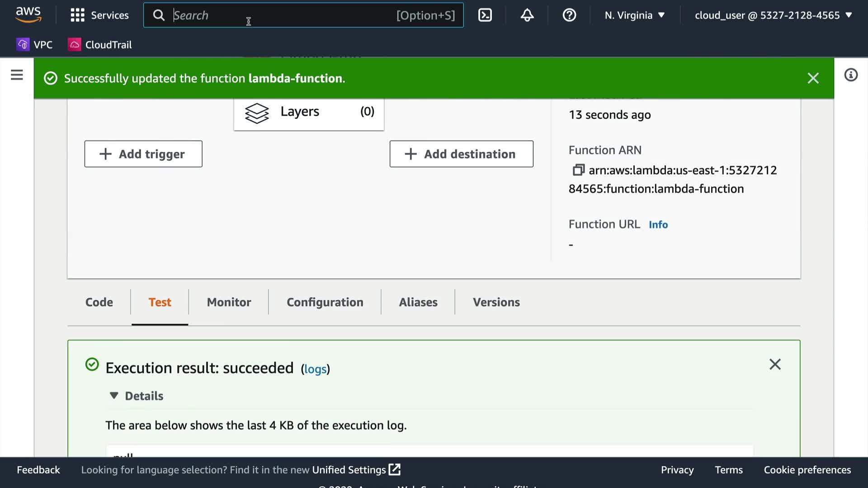Toggle the left hamburger navigation menu
The height and width of the screenshot is (488, 868).
(x=17, y=75)
